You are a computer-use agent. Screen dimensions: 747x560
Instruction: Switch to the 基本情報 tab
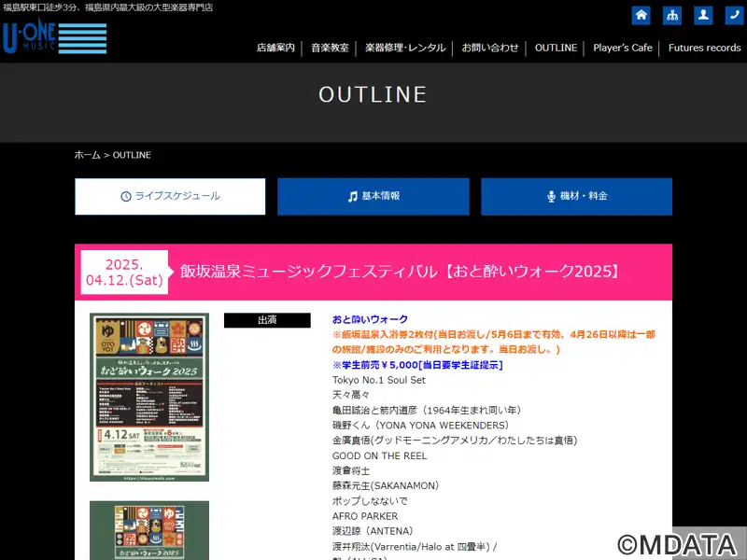(373, 196)
